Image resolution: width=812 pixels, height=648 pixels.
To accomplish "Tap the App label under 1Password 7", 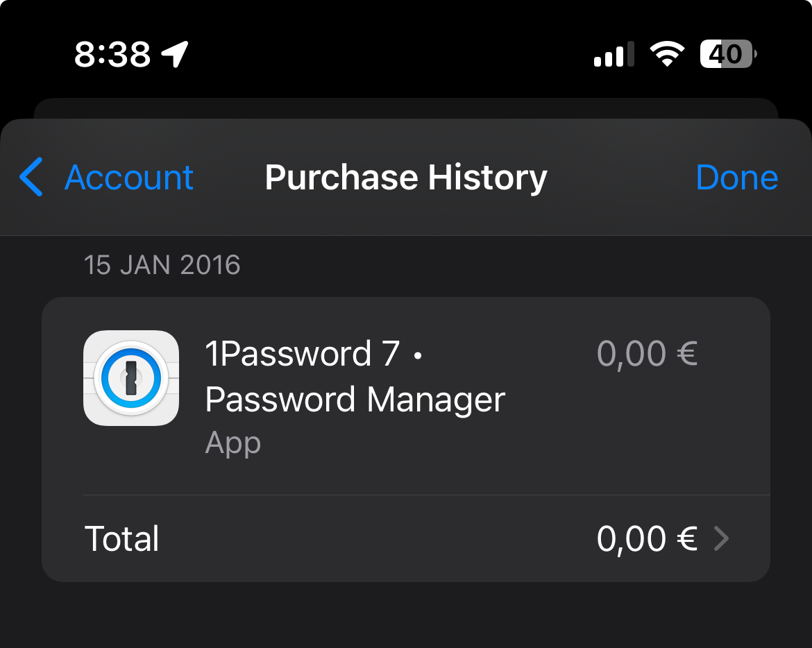I will pos(233,443).
